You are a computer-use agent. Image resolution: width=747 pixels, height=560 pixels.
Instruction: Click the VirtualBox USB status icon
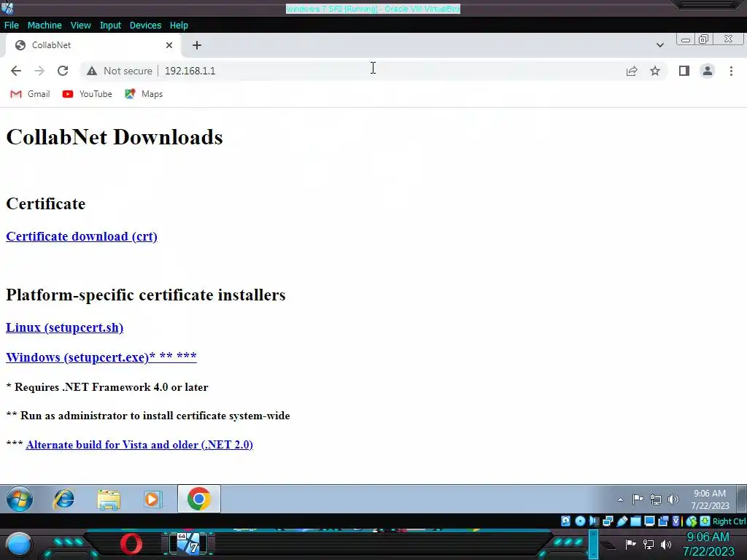(x=622, y=521)
